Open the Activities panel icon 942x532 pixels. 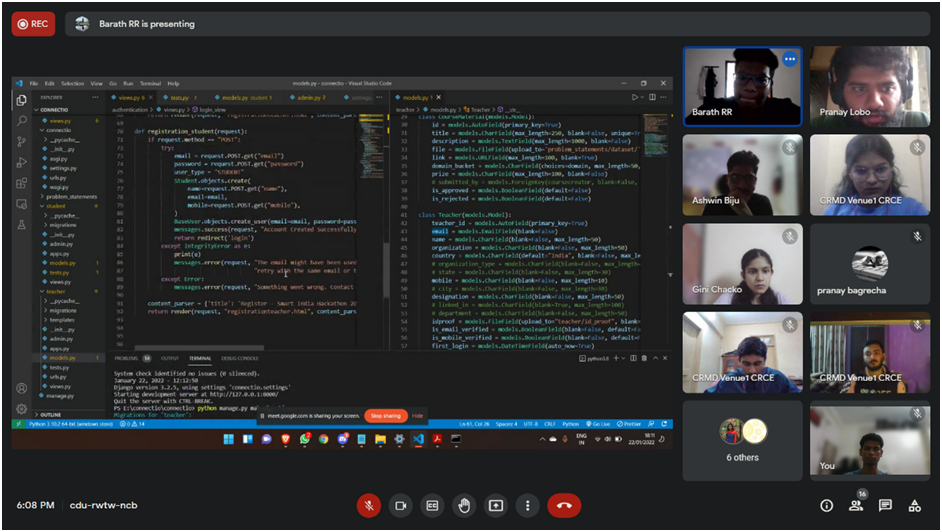pos(914,506)
